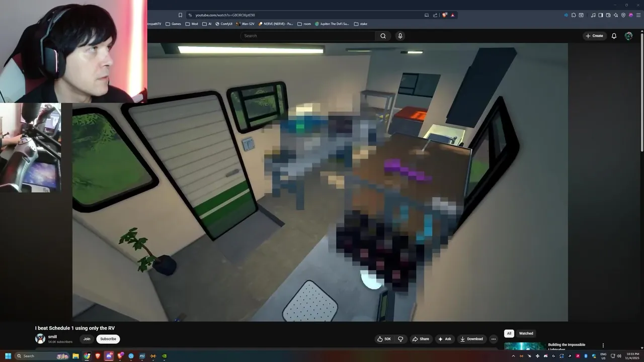Toggle the browser sidebar panel icon
Image resolution: width=644 pixels, height=362 pixels.
click(x=600, y=15)
